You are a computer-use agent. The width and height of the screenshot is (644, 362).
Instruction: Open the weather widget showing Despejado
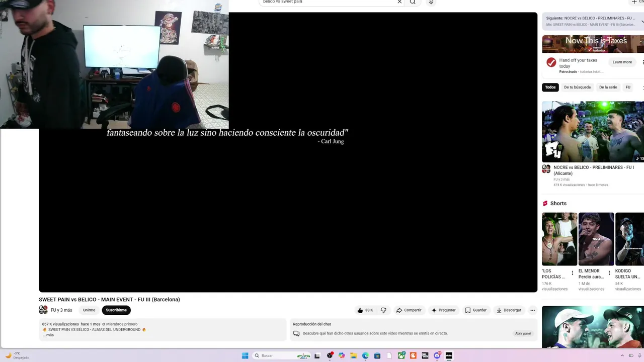(x=17, y=355)
